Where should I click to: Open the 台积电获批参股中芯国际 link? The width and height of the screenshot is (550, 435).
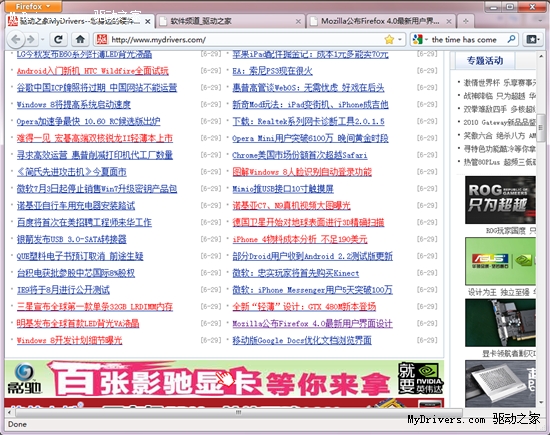pos(76,273)
